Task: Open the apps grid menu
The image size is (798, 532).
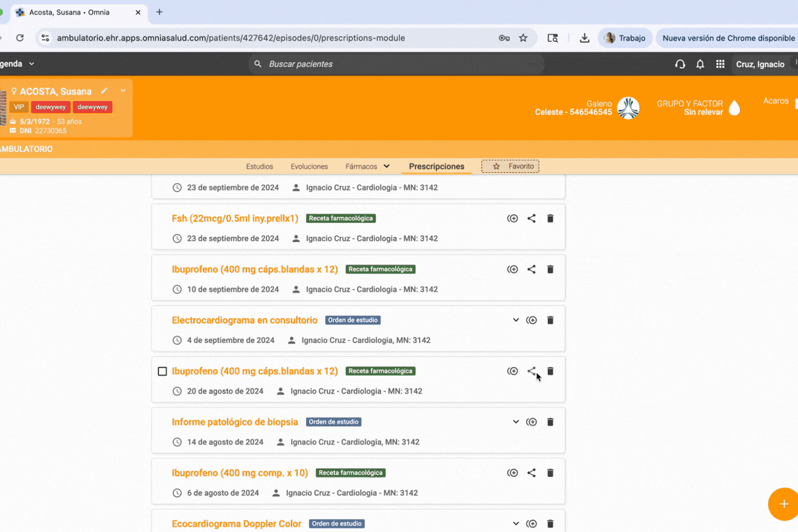Action: click(x=720, y=65)
